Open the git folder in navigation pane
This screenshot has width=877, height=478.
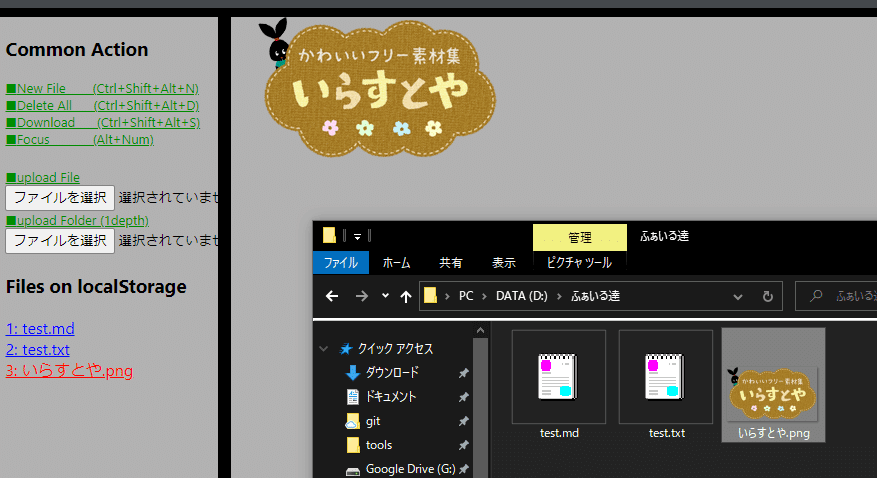[373, 421]
